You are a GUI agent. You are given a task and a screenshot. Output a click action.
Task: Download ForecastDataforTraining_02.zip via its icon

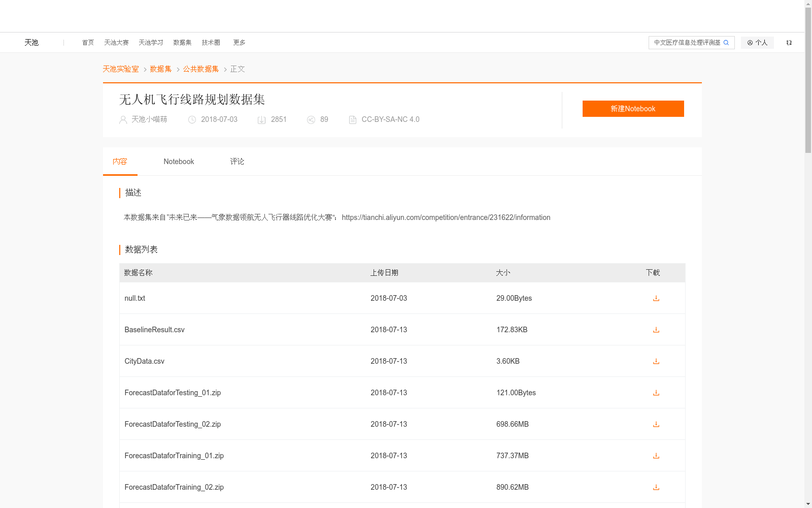click(656, 487)
